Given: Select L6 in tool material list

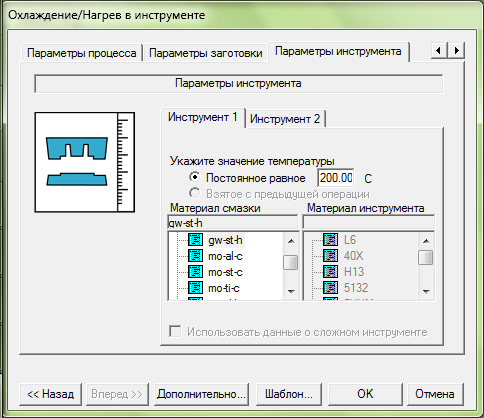Looking at the screenshot, I should (350, 240).
